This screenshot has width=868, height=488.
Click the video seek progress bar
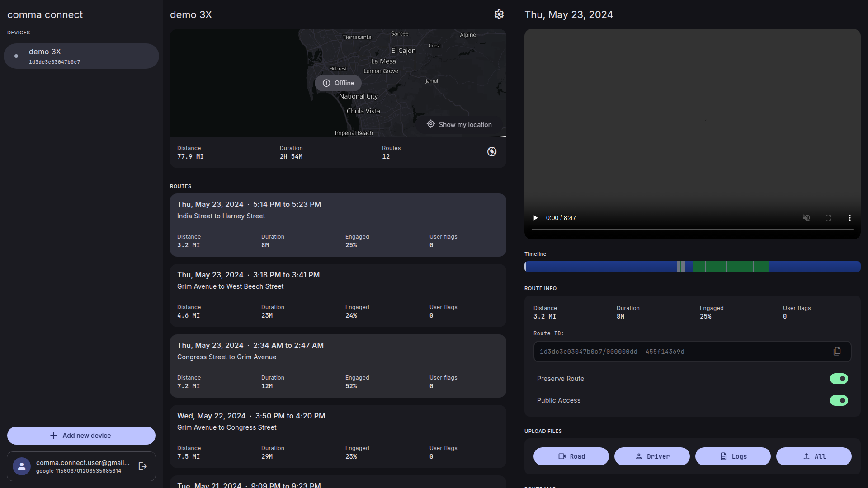692,230
